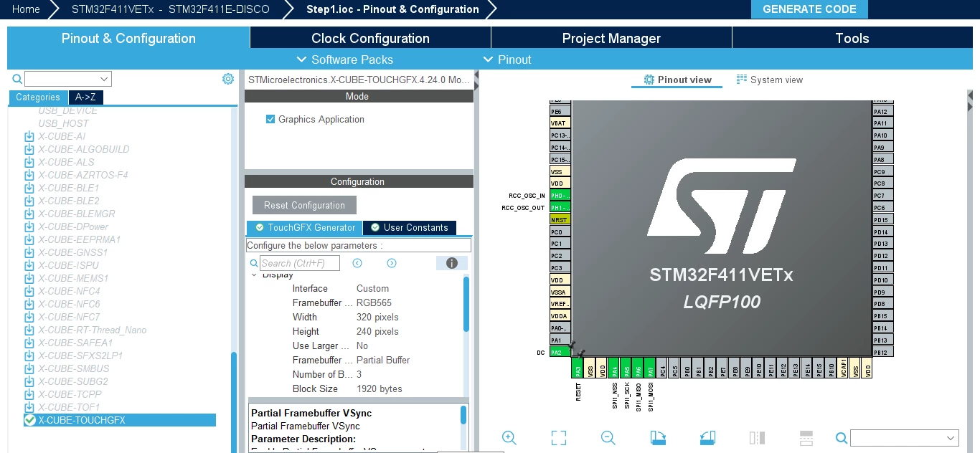Click the GENERATE CODE button
The height and width of the screenshot is (453, 980).
[x=809, y=9]
